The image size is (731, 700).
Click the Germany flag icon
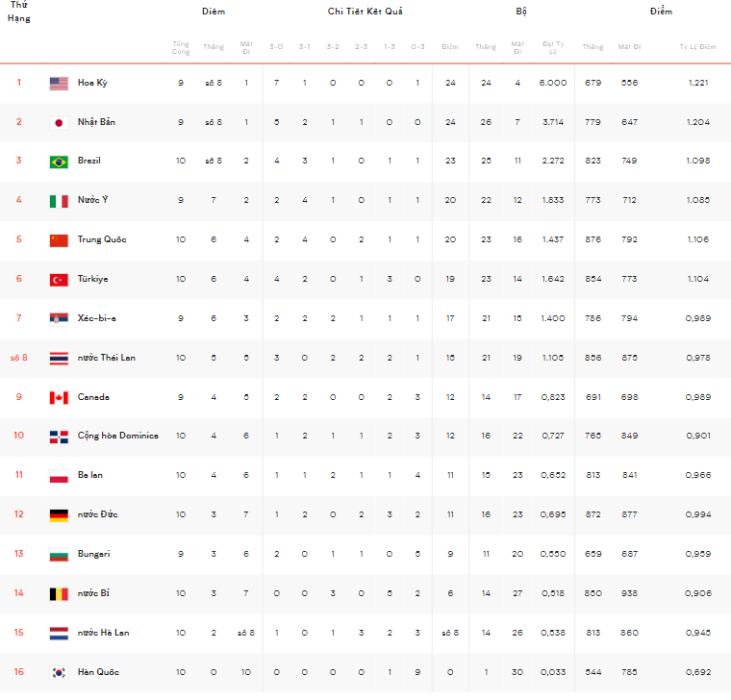pyautogui.click(x=59, y=515)
